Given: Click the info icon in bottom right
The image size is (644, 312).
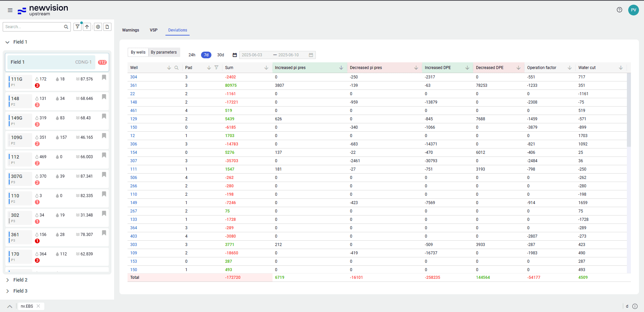Looking at the screenshot, I should (x=635, y=306).
